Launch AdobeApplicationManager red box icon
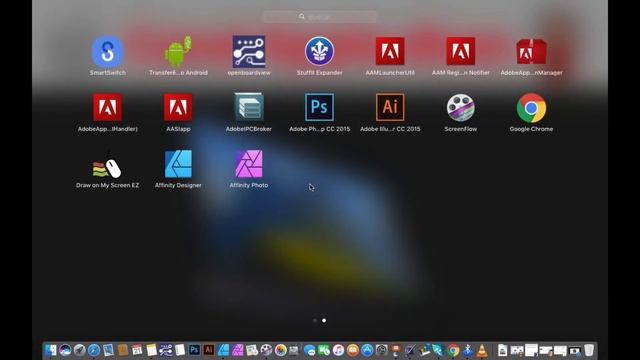This screenshot has height=360, width=640. (x=531, y=52)
